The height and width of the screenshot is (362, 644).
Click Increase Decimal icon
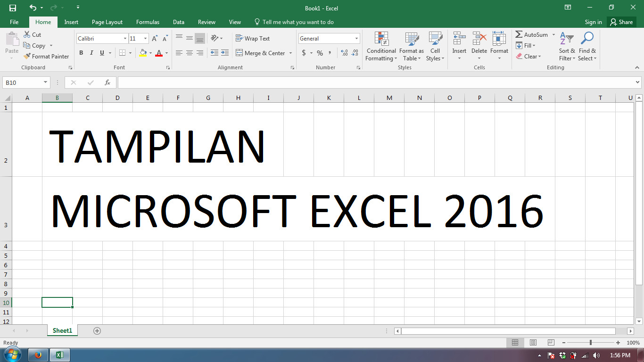344,53
